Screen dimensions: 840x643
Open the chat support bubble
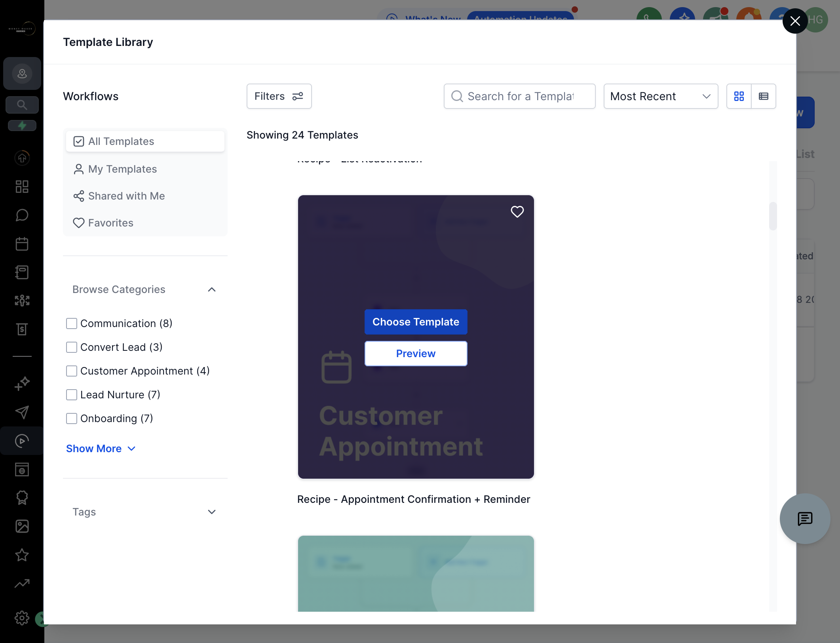(805, 518)
